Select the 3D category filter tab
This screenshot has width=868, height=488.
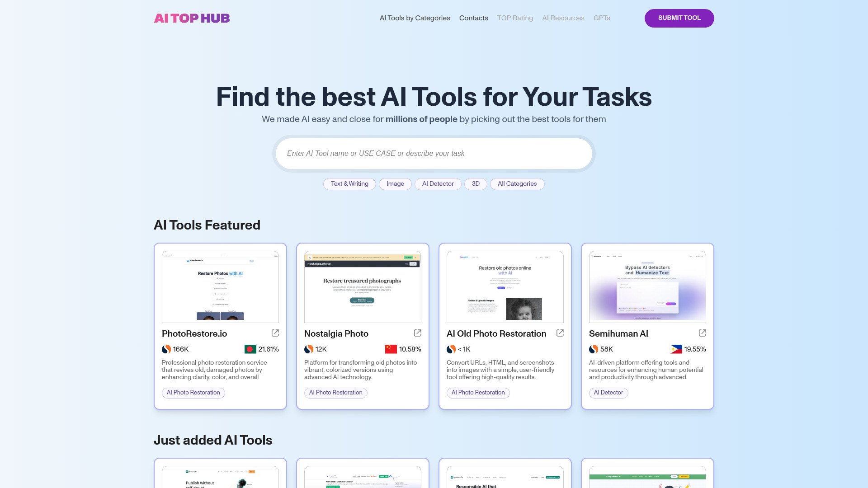point(475,183)
